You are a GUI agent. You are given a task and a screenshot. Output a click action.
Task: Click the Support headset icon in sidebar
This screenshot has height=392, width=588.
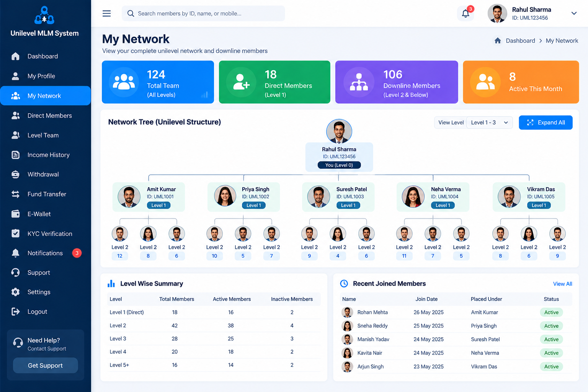tap(15, 273)
